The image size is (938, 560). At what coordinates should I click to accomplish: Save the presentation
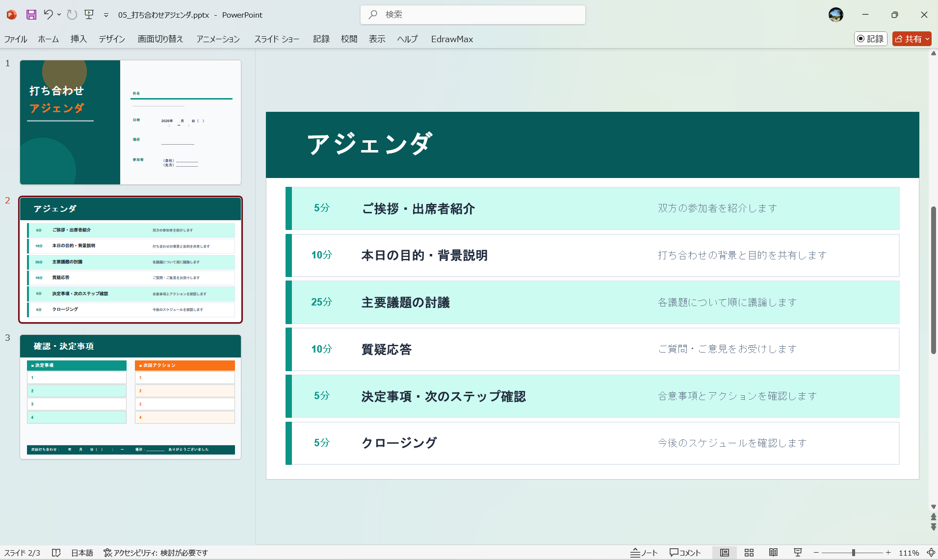(31, 15)
